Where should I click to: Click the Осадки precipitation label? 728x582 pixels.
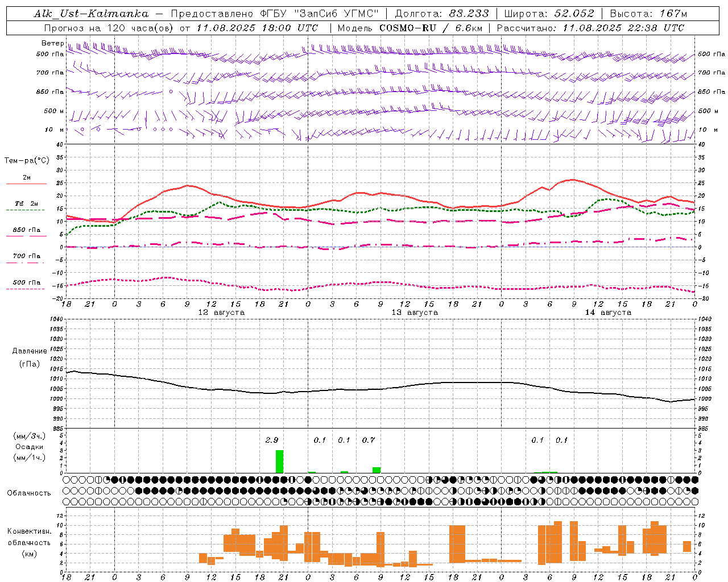click(x=29, y=447)
